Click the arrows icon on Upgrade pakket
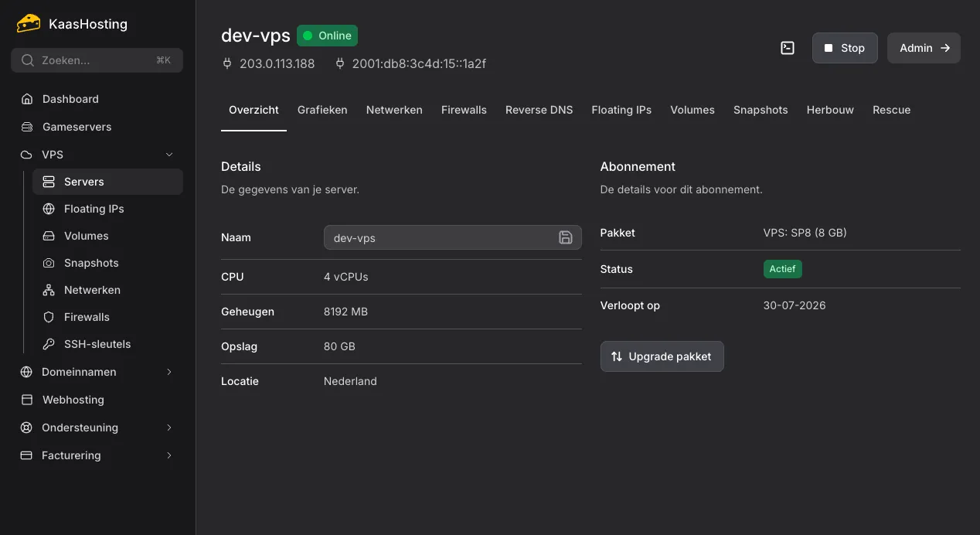 click(x=617, y=356)
